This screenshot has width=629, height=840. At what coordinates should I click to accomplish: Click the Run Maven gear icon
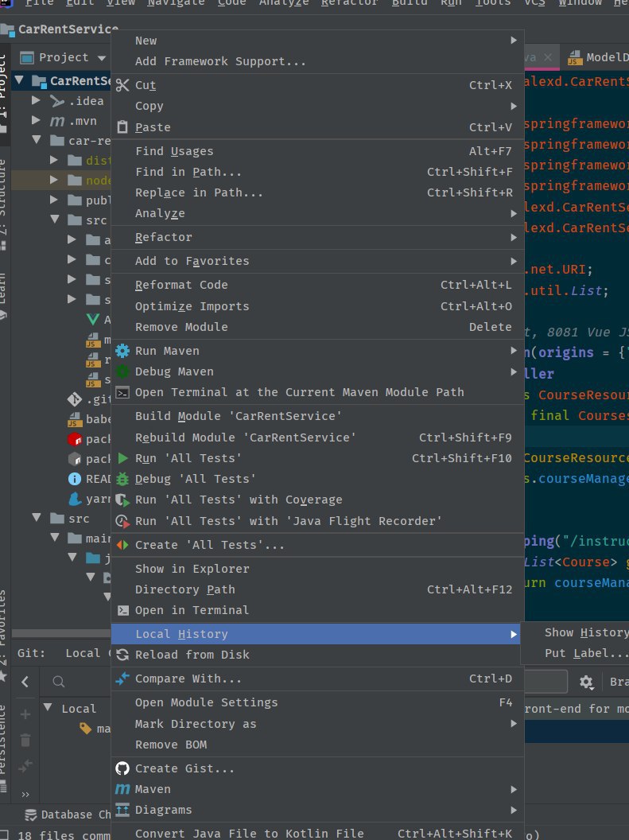click(122, 351)
